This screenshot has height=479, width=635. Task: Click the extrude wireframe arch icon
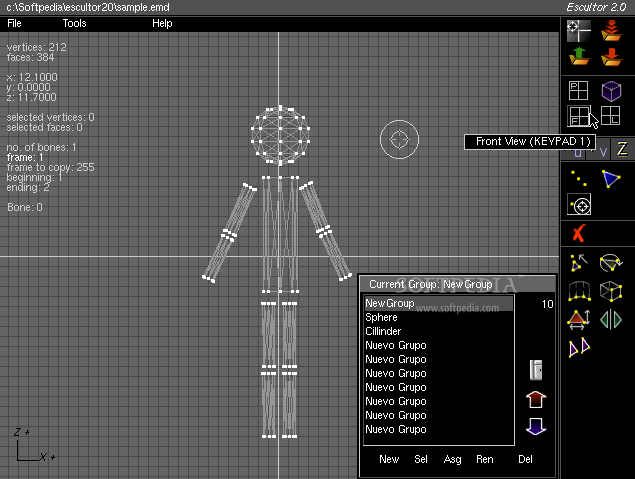(x=579, y=291)
